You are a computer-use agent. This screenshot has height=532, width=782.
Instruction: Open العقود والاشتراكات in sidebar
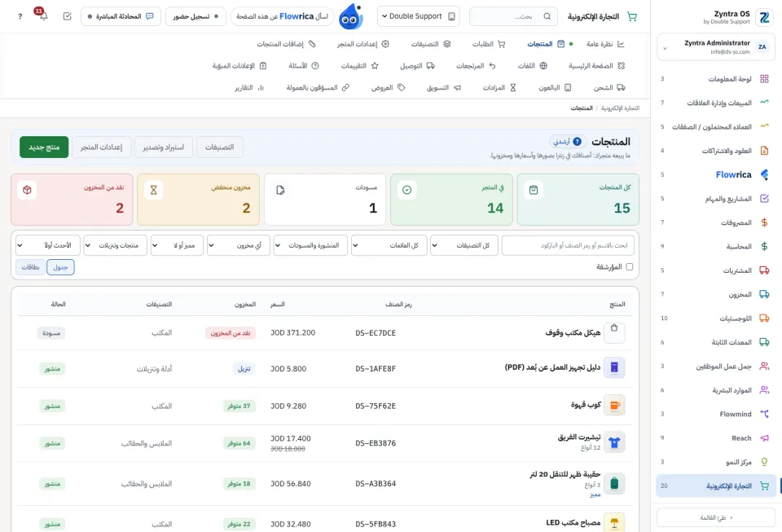coord(716,151)
